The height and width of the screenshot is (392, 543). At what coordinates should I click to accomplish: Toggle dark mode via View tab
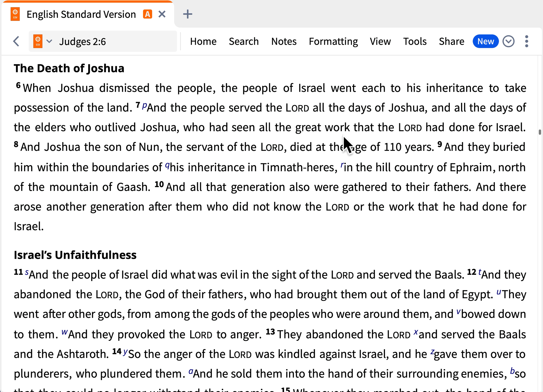[380, 41]
